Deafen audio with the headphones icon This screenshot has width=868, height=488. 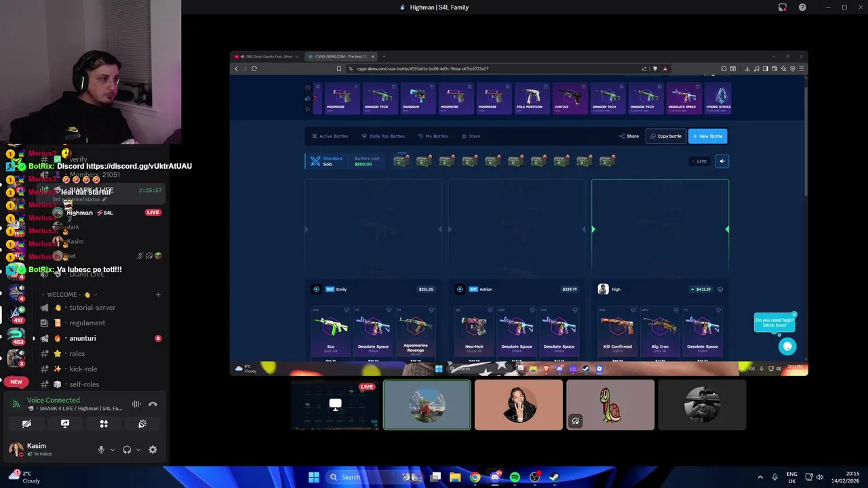[127, 449]
